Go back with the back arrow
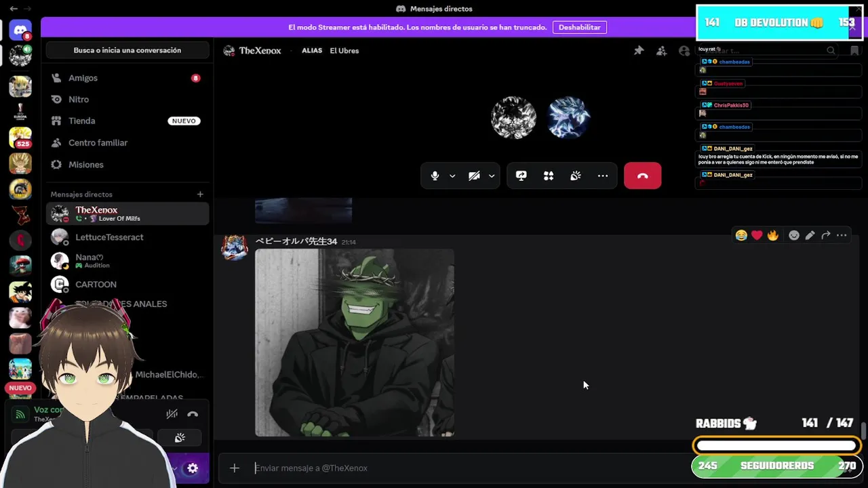The width and height of the screenshot is (868, 488). tap(14, 9)
